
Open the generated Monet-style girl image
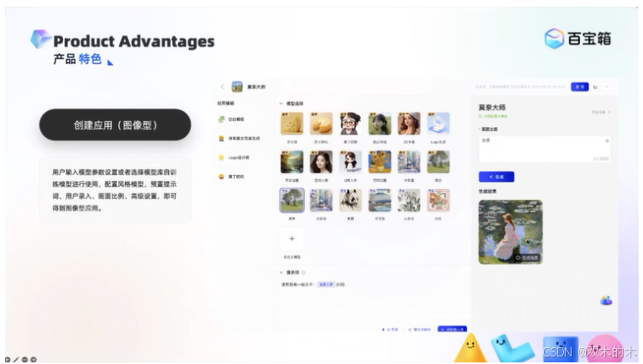tap(510, 232)
